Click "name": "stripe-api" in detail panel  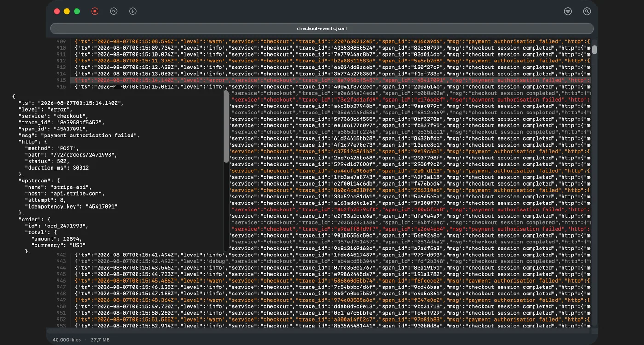[58, 187]
